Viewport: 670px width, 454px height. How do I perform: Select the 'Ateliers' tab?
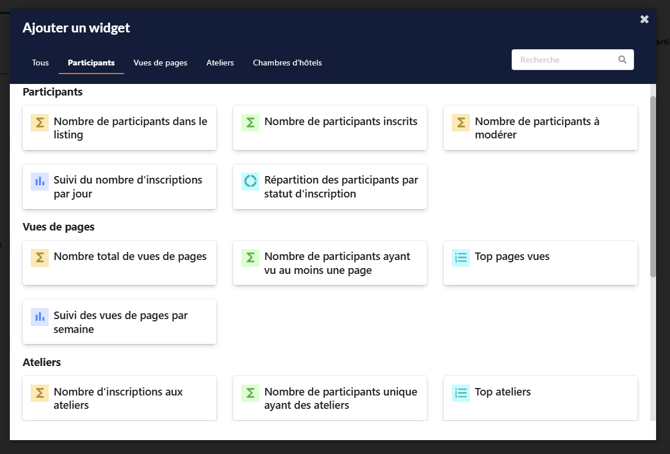pos(220,63)
